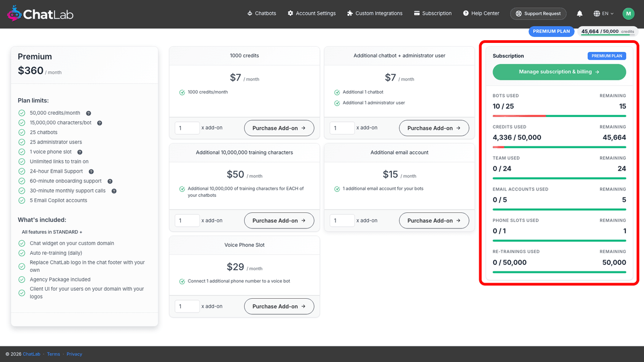
Task: Click quantity field for Voice Phone Slot add-on
Action: pyautogui.click(x=187, y=306)
